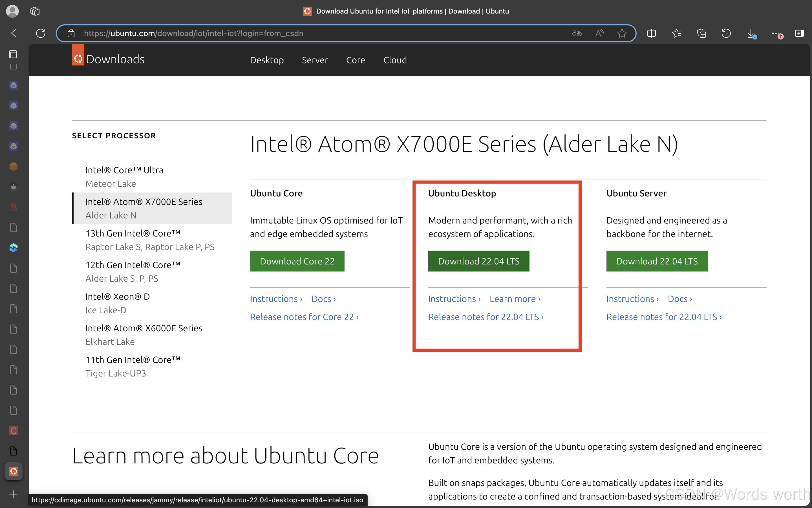Click Download 22.04 LTS under Ubuntu Desktop
The image size is (812, 508).
pos(478,261)
